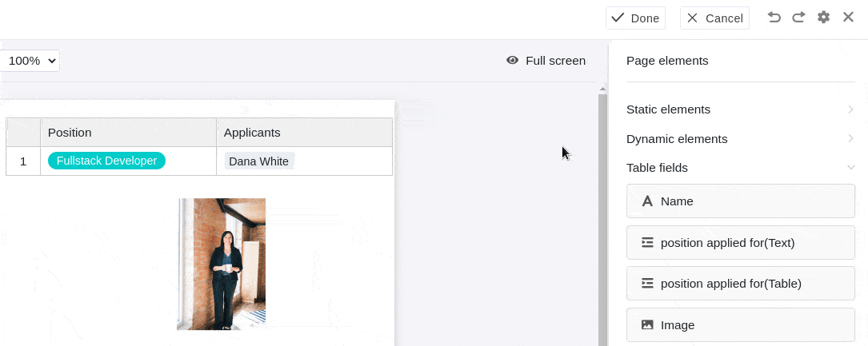868x346 pixels.
Task: Click the Cancel button
Action: [x=714, y=18]
